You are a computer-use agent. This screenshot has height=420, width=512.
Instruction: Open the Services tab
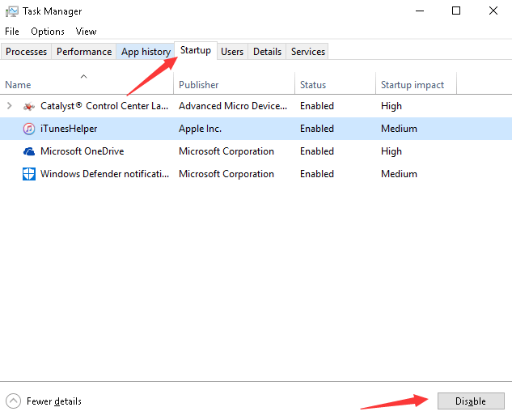pyautogui.click(x=308, y=52)
